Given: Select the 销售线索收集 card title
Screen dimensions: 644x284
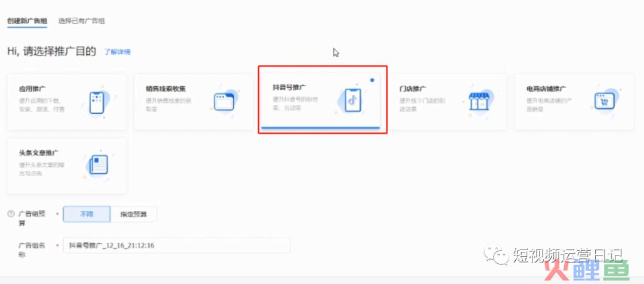Looking at the screenshot, I should (166, 89).
